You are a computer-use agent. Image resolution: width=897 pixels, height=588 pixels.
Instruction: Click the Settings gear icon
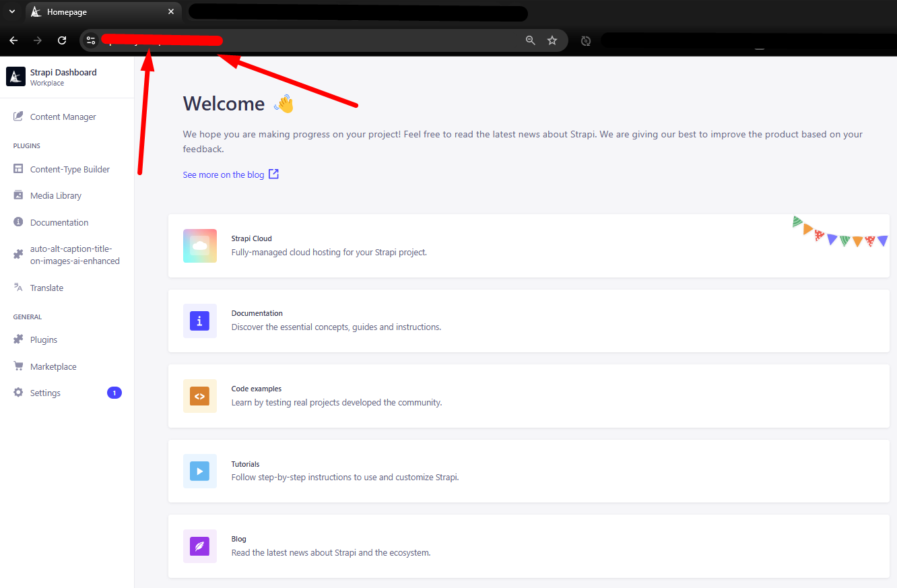pos(18,393)
